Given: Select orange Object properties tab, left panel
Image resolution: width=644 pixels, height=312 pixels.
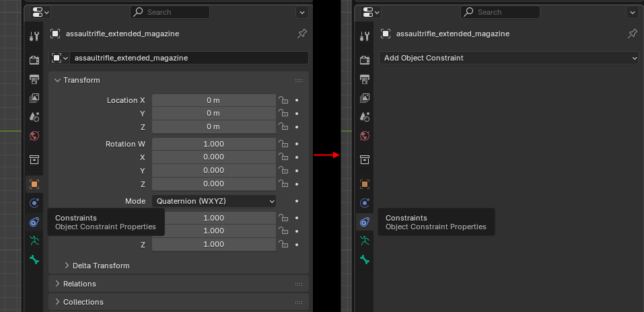Looking at the screenshot, I should 34,184.
